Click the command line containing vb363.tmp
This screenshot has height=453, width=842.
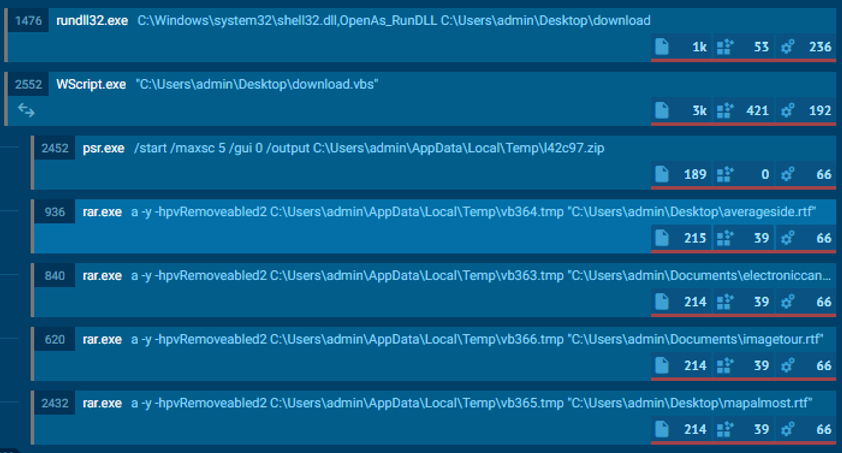pos(481,276)
